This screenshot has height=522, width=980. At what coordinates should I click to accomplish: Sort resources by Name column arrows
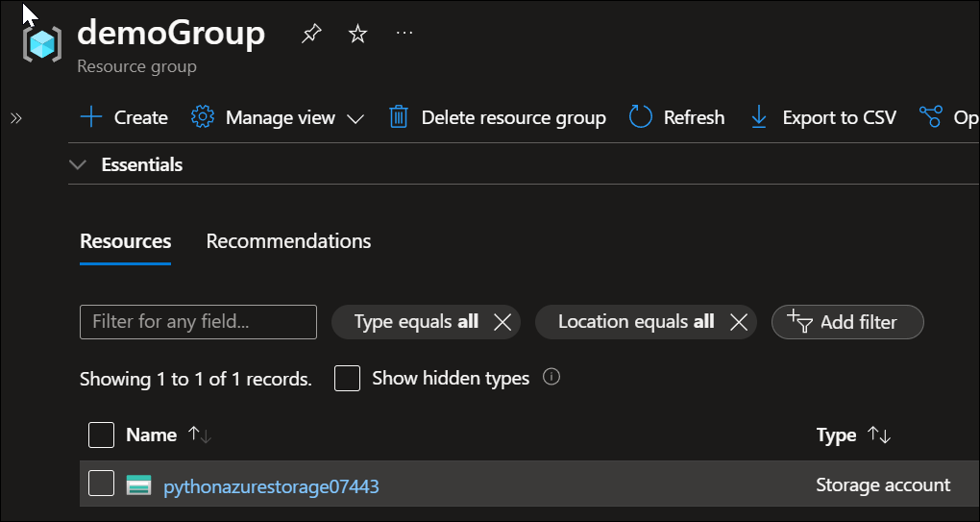point(200,435)
